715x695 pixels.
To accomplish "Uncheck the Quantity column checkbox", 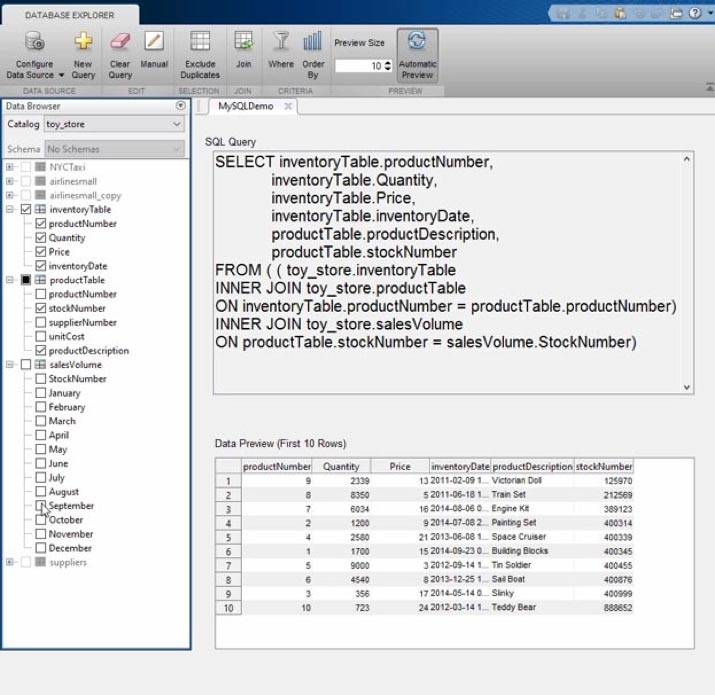I will pos(41,238).
